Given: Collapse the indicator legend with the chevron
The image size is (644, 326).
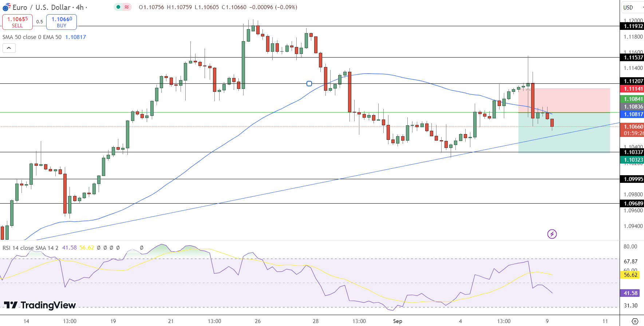Looking at the screenshot, I should 9,48.
